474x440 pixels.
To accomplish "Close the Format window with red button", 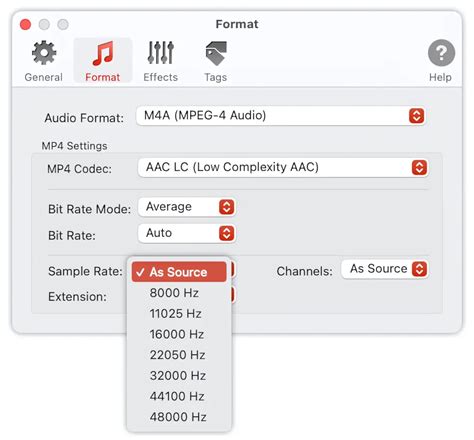I will pos(25,24).
